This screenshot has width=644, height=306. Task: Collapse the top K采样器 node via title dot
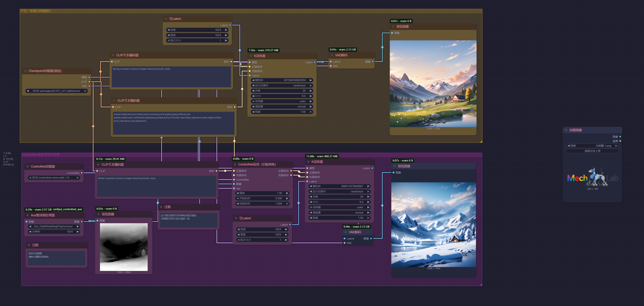click(251, 56)
